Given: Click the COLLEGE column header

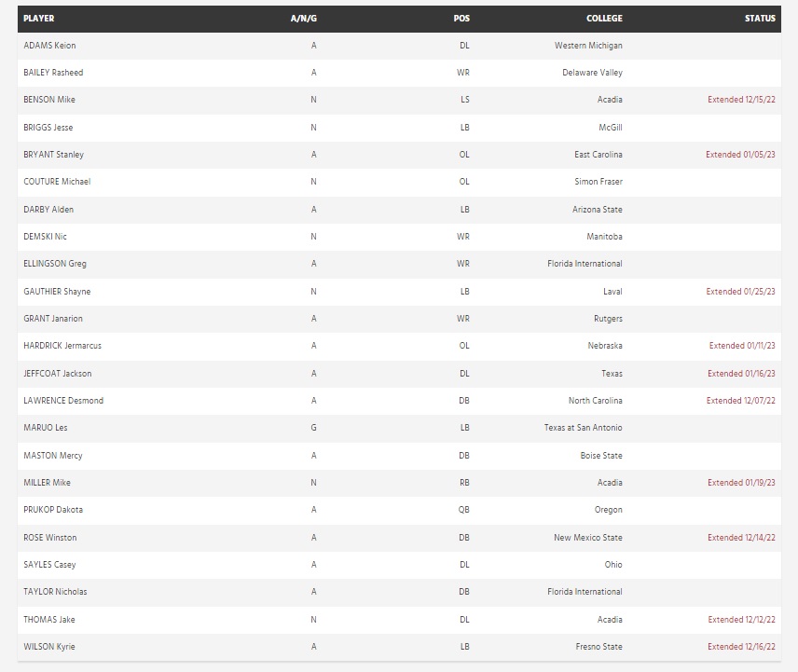Looking at the screenshot, I should tap(604, 19).
